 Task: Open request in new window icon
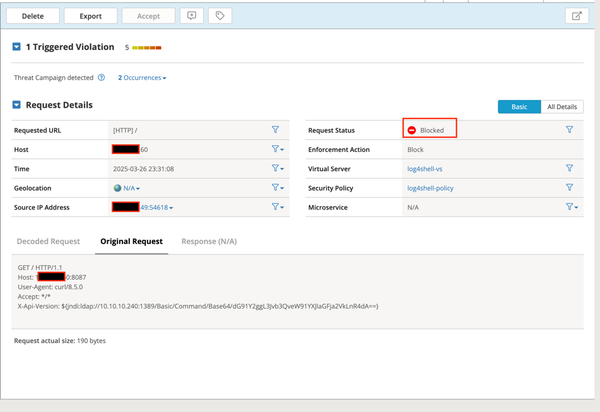tap(576, 16)
